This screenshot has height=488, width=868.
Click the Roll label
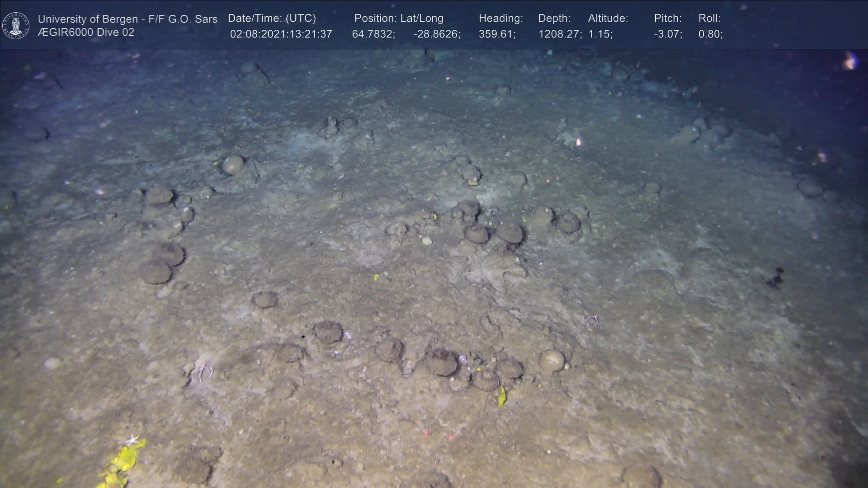(709, 19)
